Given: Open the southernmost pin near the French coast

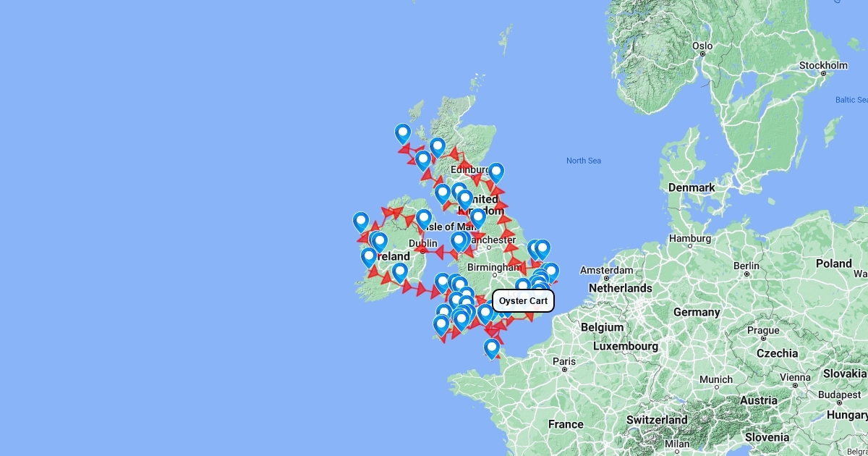Looking at the screenshot, I should coord(492,348).
